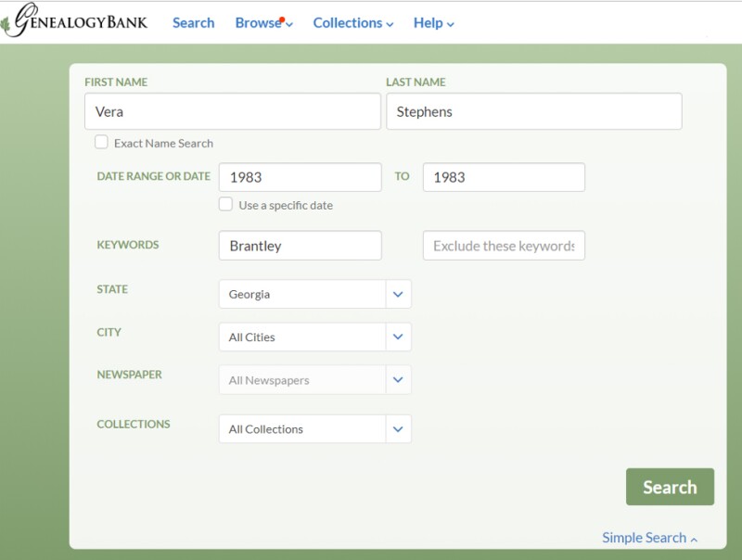Click the City dropdown chevron arrow
Screen dimensions: 742x560
pyautogui.click(x=398, y=337)
